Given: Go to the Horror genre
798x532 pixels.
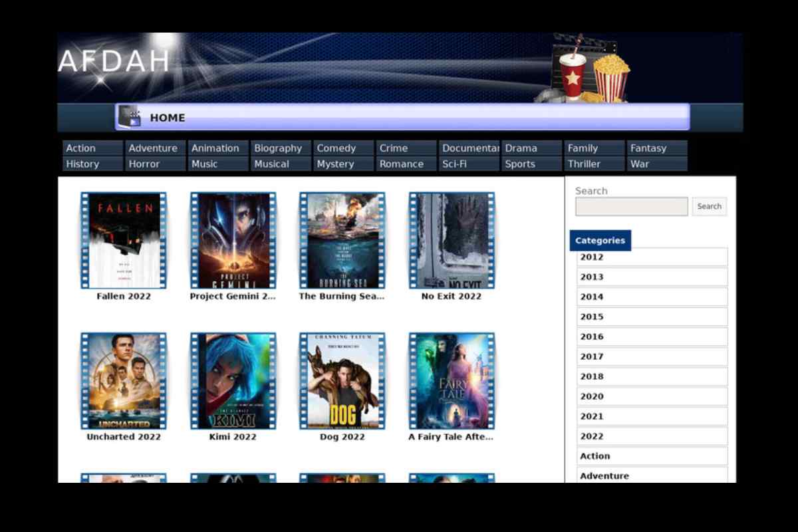Looking at the screenshot, I should (x=156, y=164).
